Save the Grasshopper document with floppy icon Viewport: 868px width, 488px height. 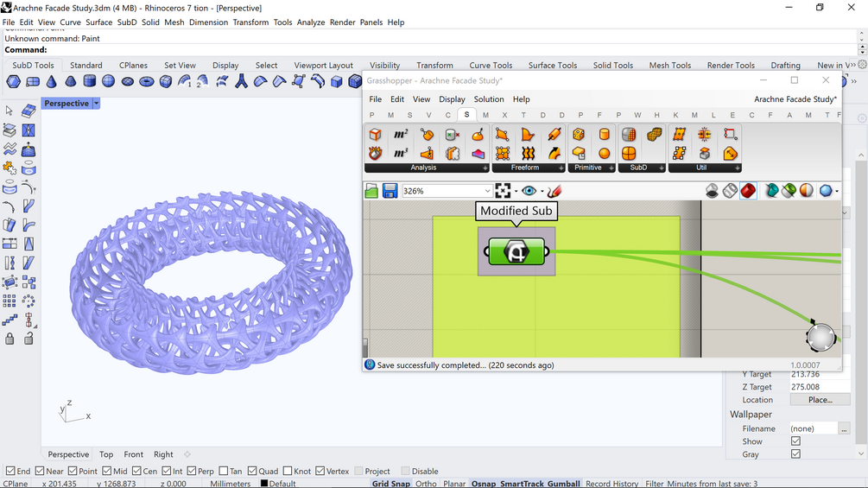point(390,191)
